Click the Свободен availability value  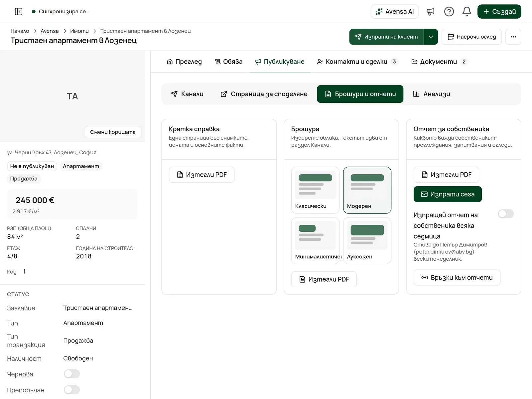pos(78,358)
